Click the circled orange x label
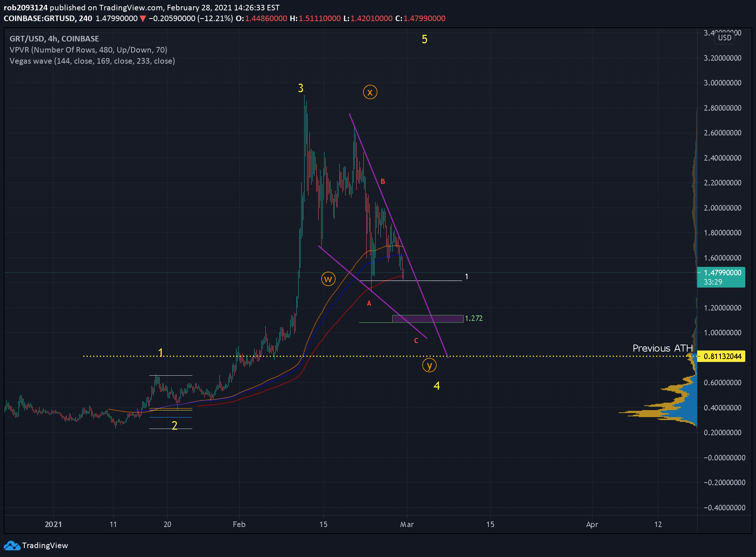The height and width of the screenshot is (557, 756). point(370,92)
